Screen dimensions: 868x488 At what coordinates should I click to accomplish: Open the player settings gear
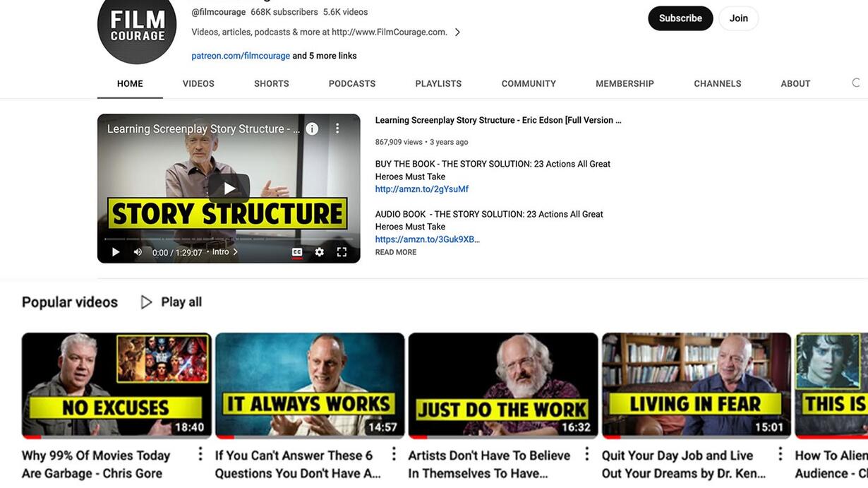(x=320, y=252)
